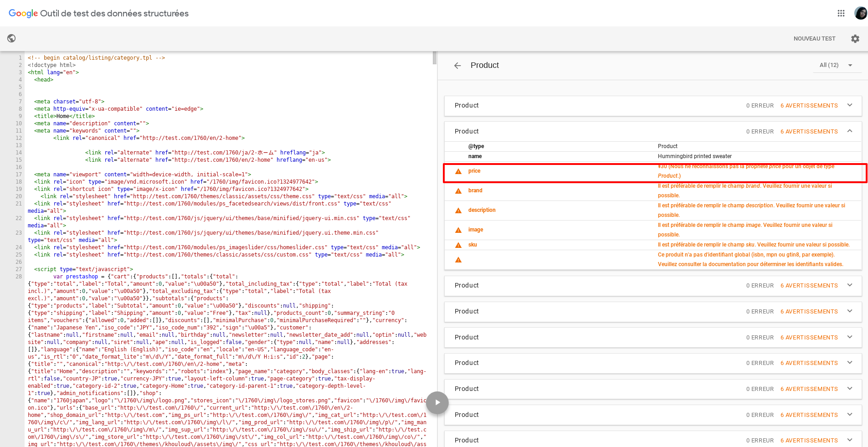Click the warning icon next to sku
Screen dimensions: 868x447
(458, 245)
